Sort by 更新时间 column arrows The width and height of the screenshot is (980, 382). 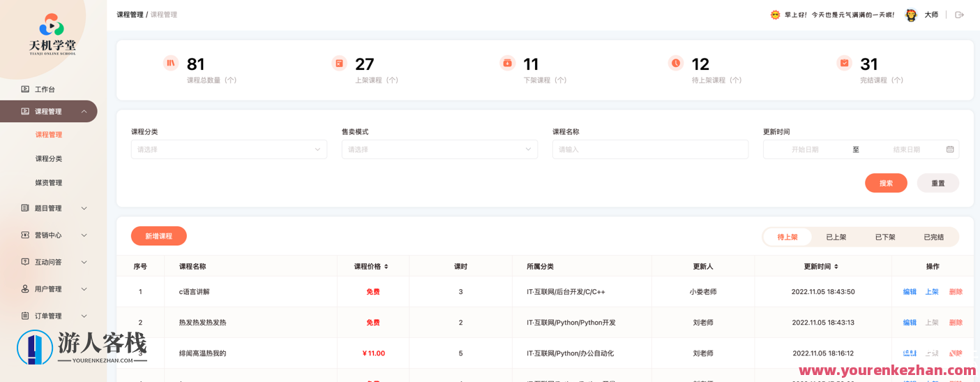pyautogui.click(x=836, y=267)
